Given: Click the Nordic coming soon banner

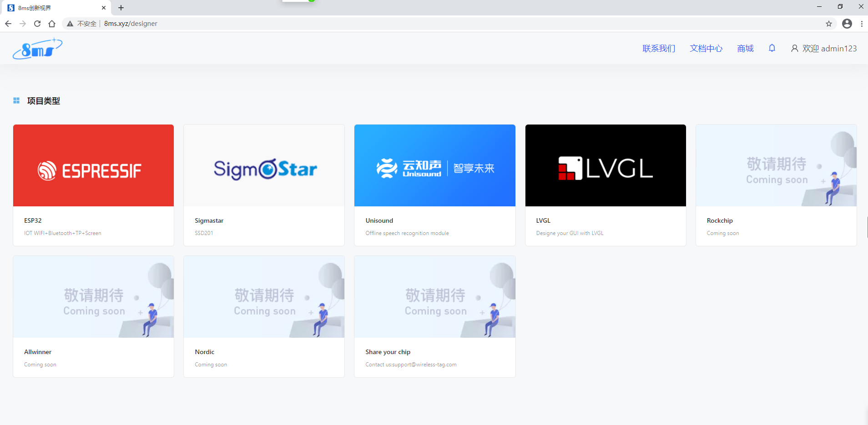Looking at the screenshot, I should (x=264, y=297).
